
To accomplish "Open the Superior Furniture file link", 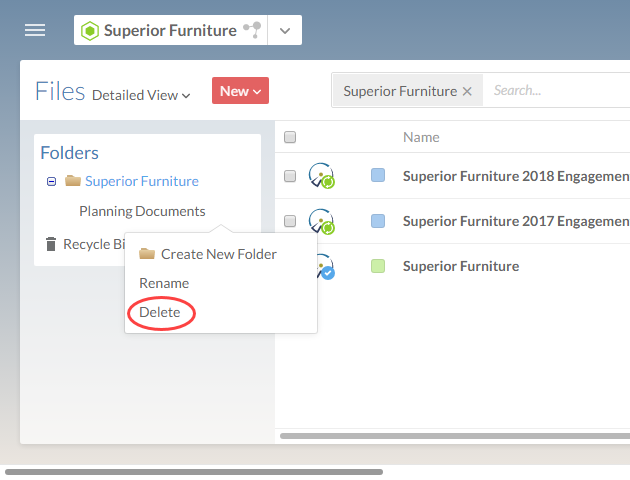I will pos(461,266).
